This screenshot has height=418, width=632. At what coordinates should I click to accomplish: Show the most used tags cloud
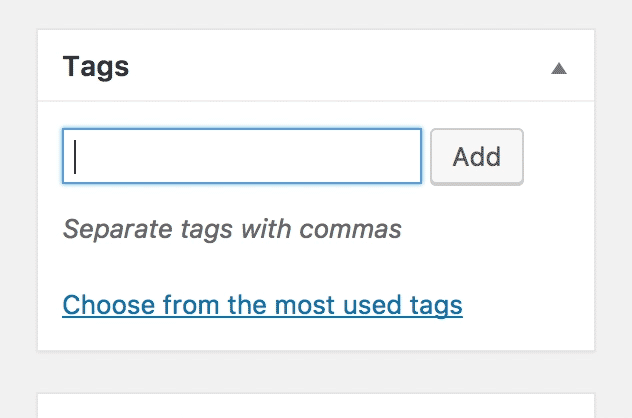point(262,305)
